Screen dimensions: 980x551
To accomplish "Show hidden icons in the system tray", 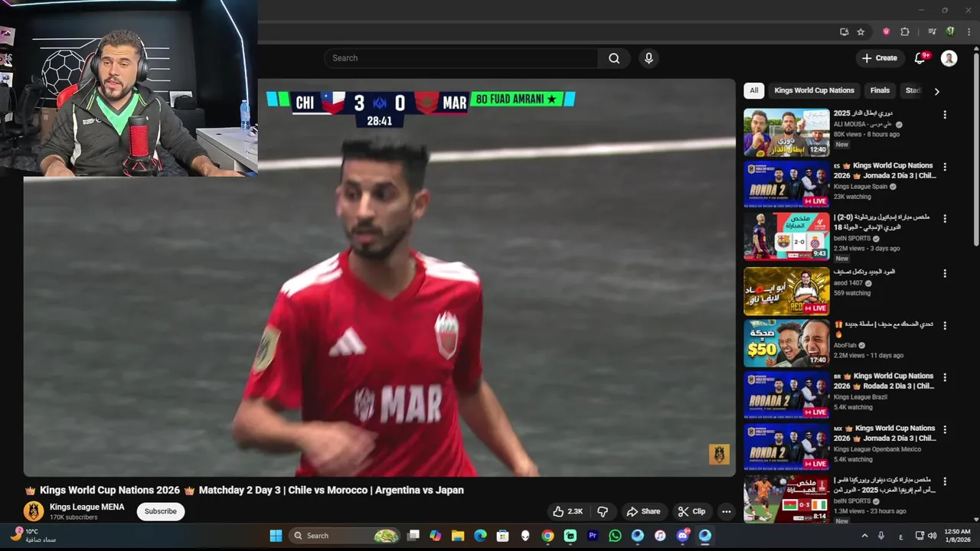I will (x=864, y=536).
